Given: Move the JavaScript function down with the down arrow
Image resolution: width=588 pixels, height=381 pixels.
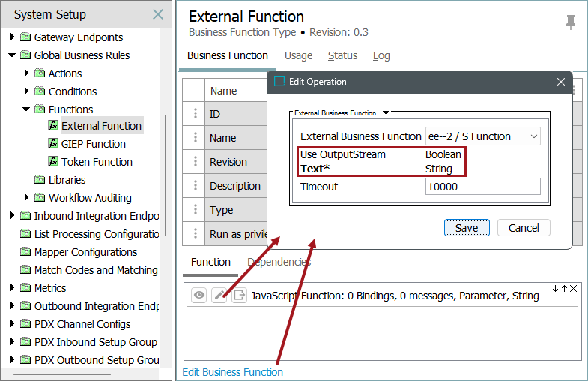Looking at the screenshot, I should [x=554, y=289].
